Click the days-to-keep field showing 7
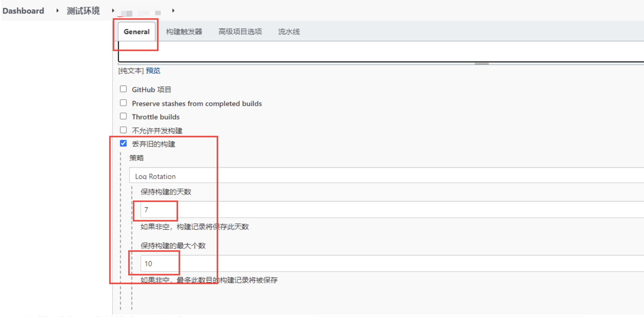The width and height of the screenshot is (644, 317). [x=369, y=210]
